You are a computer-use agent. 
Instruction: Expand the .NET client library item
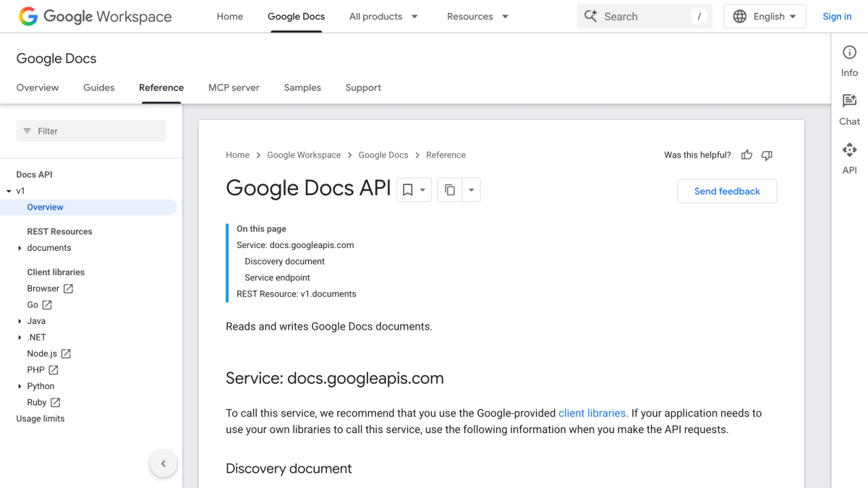click(20, 338)
